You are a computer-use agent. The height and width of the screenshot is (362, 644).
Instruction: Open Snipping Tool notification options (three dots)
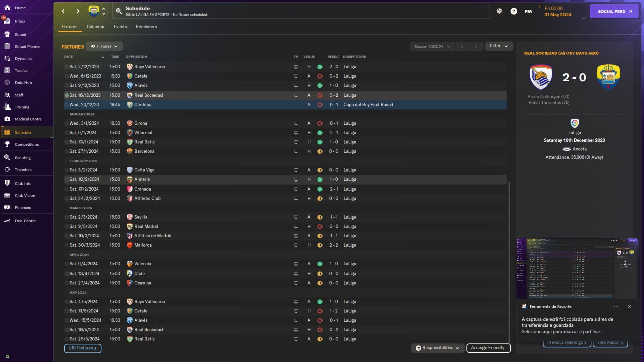[616, 306]
